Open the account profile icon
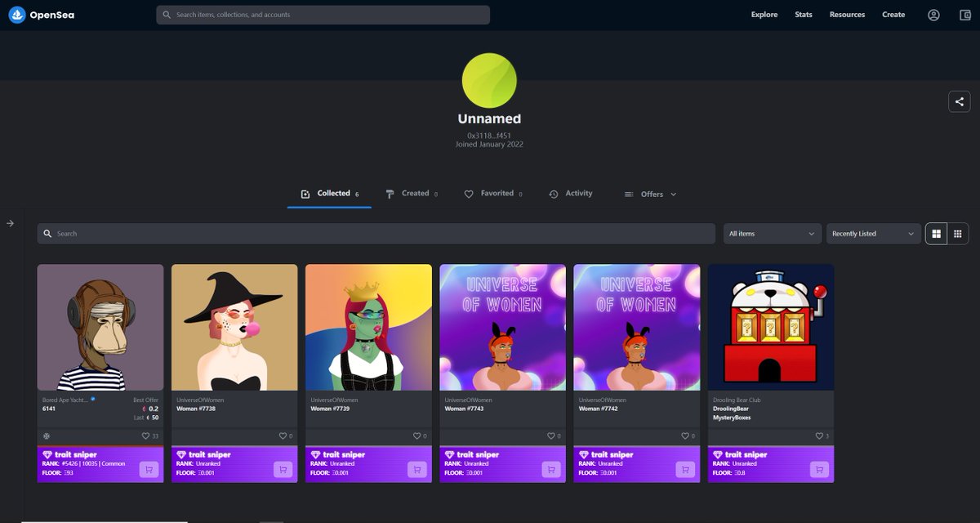 click(933, 15)
